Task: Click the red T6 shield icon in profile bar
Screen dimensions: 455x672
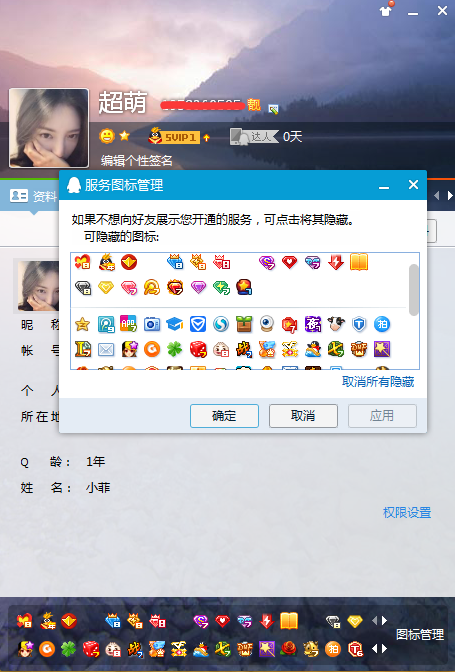Action: pyautogui.click(x=355, y=649)
